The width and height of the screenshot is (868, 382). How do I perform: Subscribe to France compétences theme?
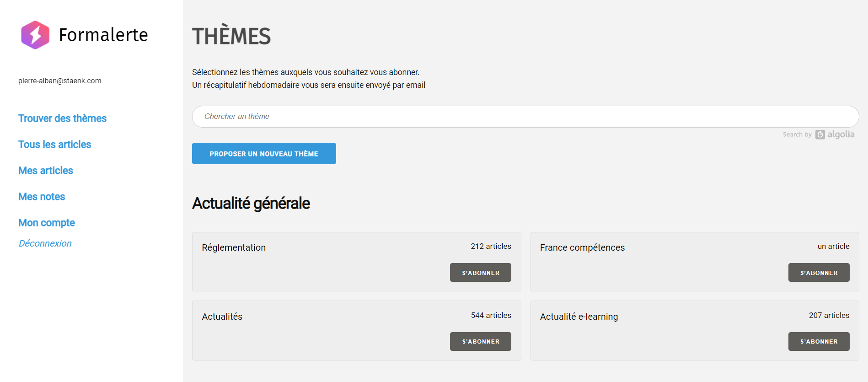pos(819,273)
